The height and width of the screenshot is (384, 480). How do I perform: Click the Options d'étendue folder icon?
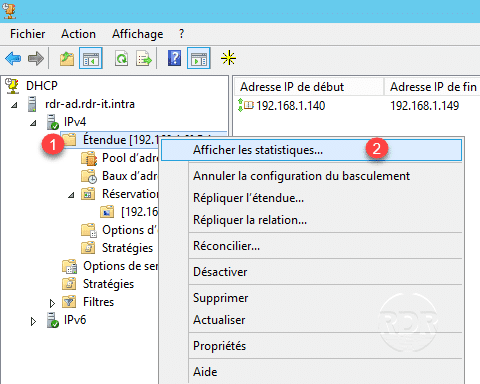(x=89, y=230)
